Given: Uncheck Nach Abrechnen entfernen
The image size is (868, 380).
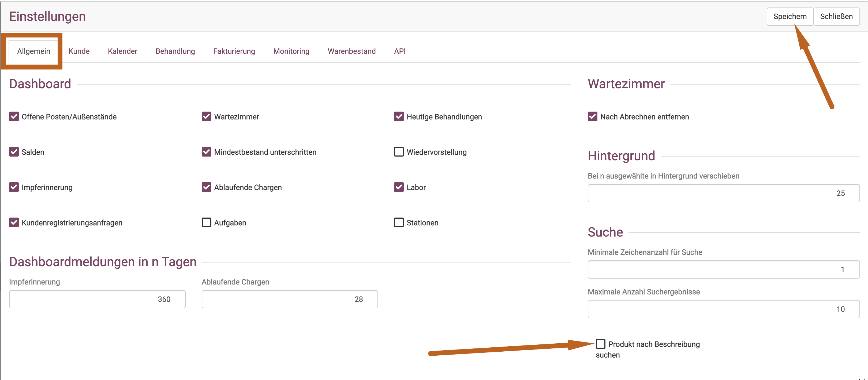Looking at the screenshot, I should click(592, 116).
